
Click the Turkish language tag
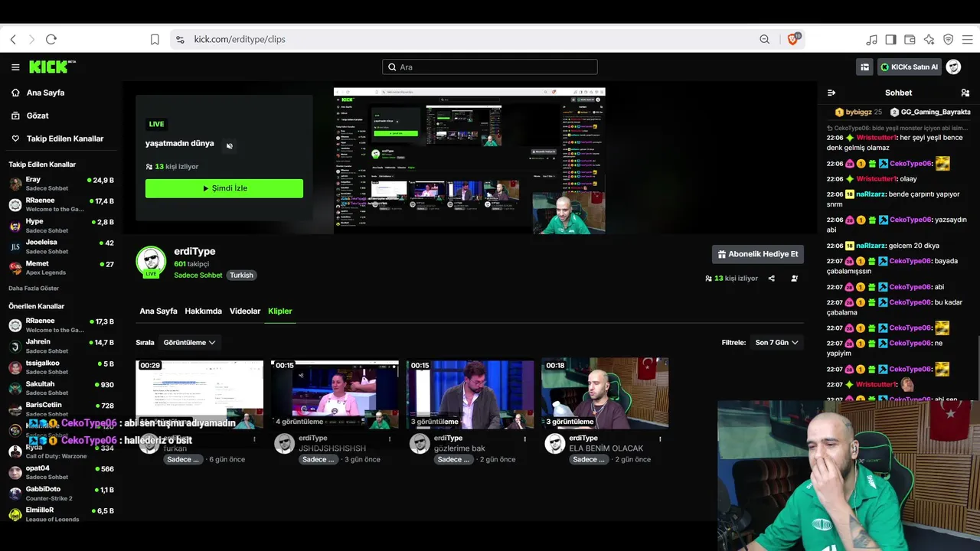tap(241, 275)
